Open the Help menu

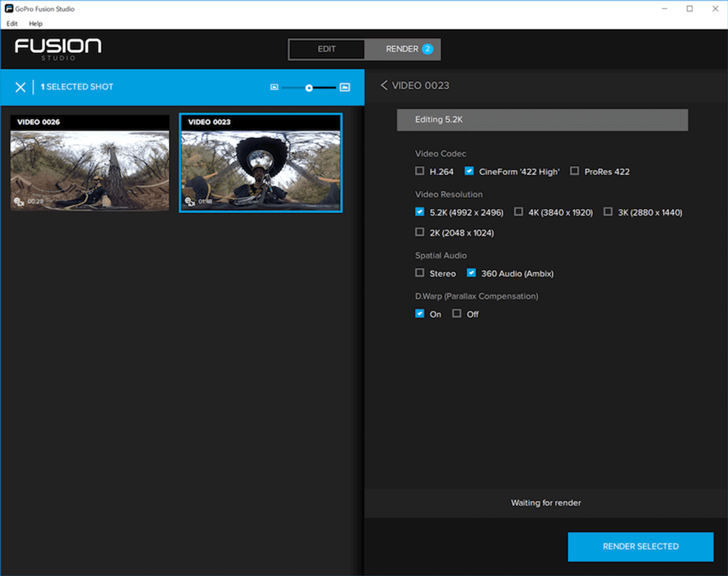pyautogui.click(x=36, y=23)
